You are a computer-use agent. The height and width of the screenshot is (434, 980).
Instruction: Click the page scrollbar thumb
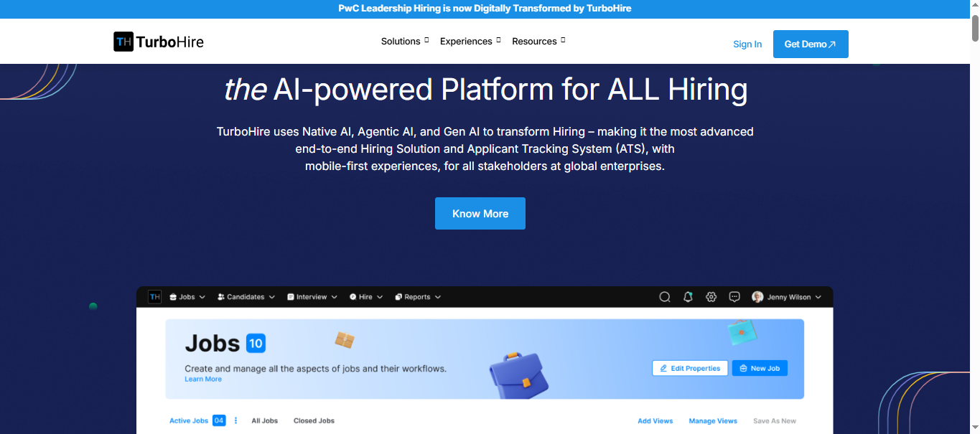(975, 27)
